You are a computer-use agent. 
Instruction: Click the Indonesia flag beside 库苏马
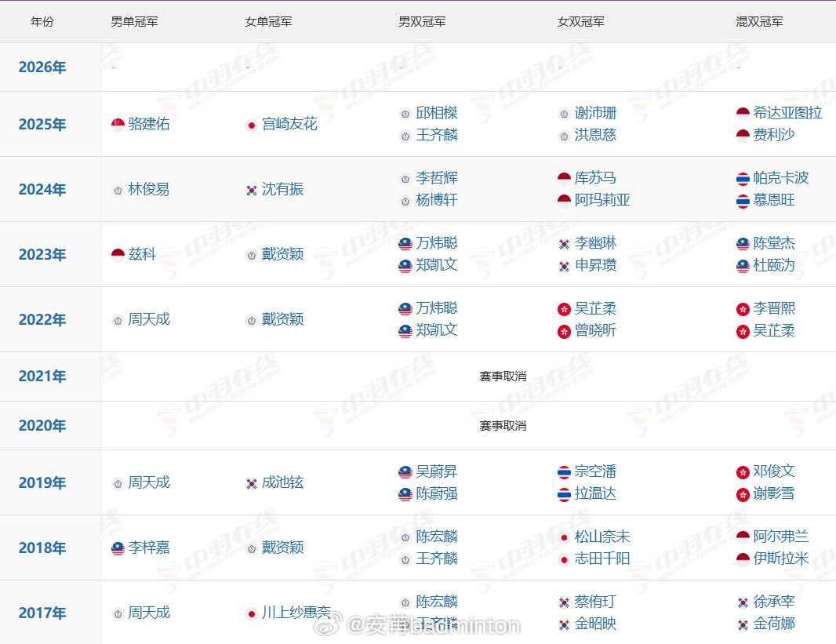click(x=564, y=179)
